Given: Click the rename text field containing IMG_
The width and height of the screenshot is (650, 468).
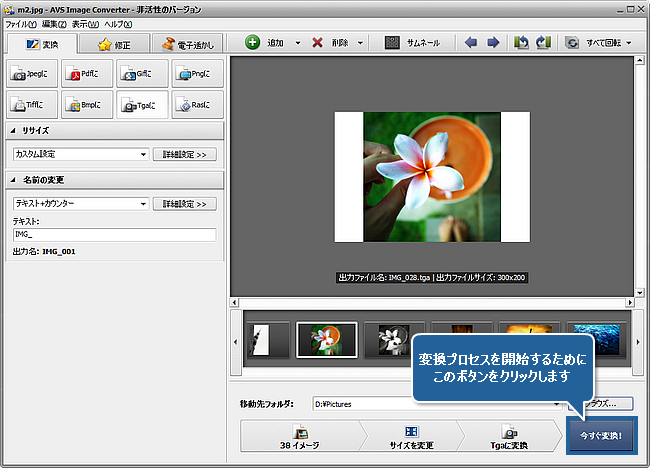Looking at the screenshot, I should point(114,235).
